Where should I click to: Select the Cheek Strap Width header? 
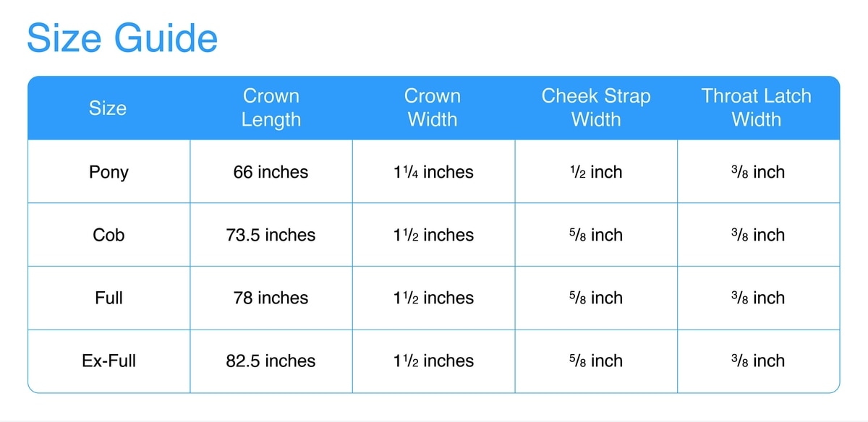(x=596, y=108)
